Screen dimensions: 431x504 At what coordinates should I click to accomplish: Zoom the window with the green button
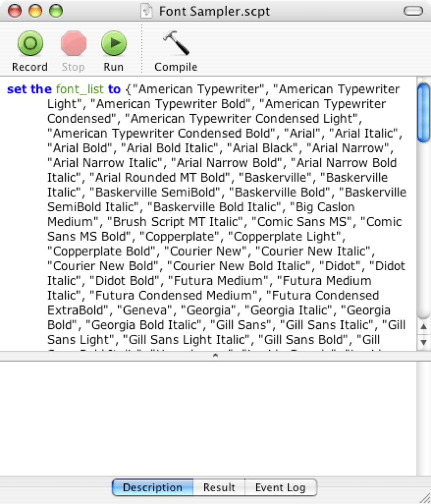click(x=56, y=10)
